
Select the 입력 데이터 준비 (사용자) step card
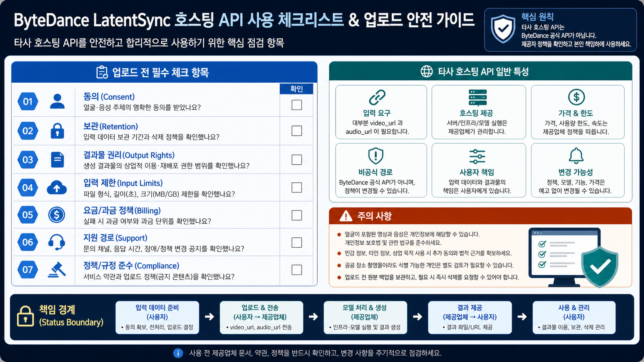pyautogui.click(x=157, y=317)
